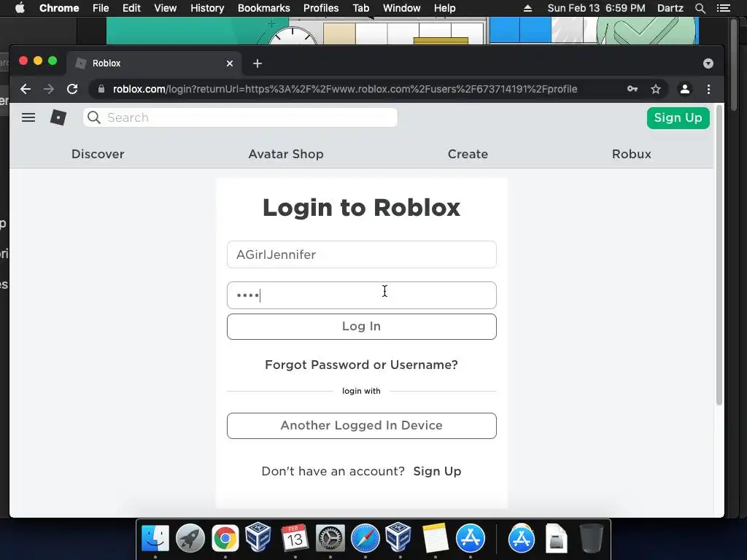
Task: Click the Chrome icon in the Dock
Action: pos(225,538)
